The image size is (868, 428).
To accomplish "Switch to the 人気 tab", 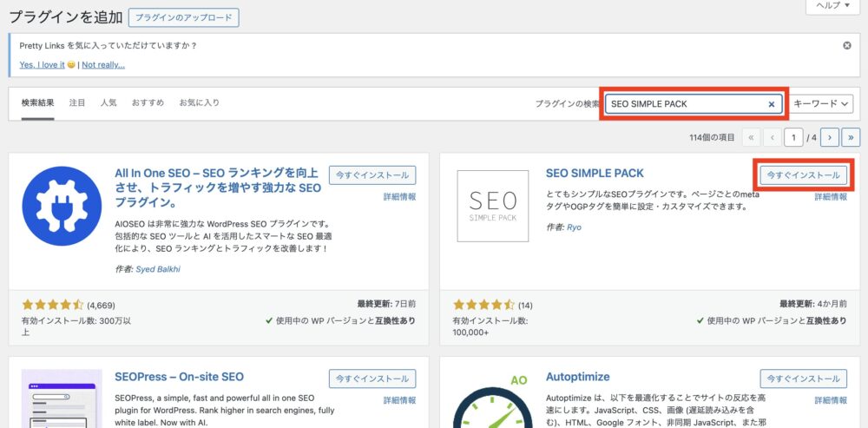I will [x=108, y=102].
